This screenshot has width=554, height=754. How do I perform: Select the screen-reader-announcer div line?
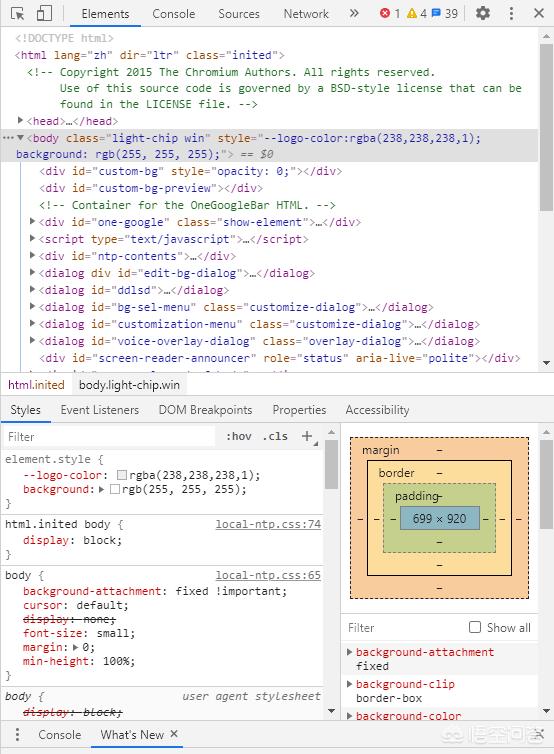point(280,358)
